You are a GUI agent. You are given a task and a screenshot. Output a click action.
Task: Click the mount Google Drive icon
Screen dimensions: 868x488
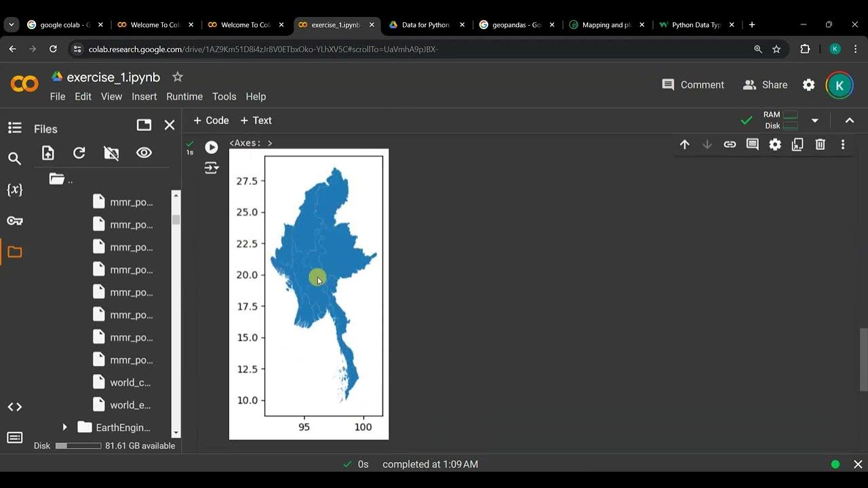pyautogui.click(x=111, y=153)
